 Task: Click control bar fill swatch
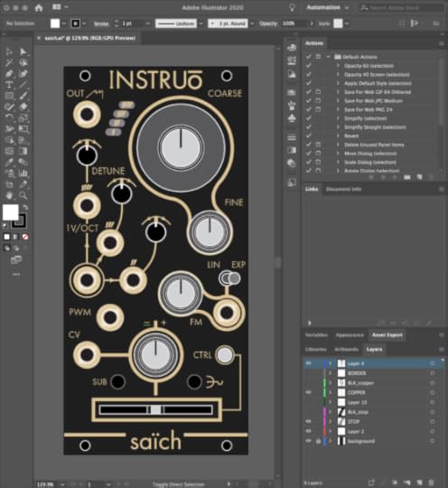55,23
